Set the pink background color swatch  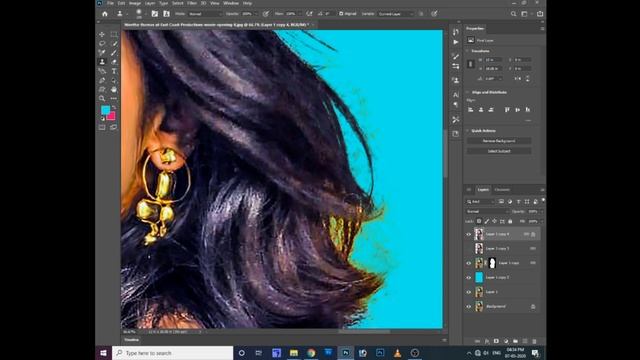pyautogui.click(x=111, y=116)
